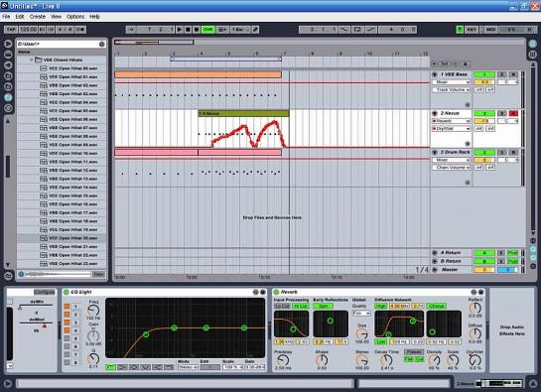Unfold the A Return track
541x392 pixels.
point(435,253)
